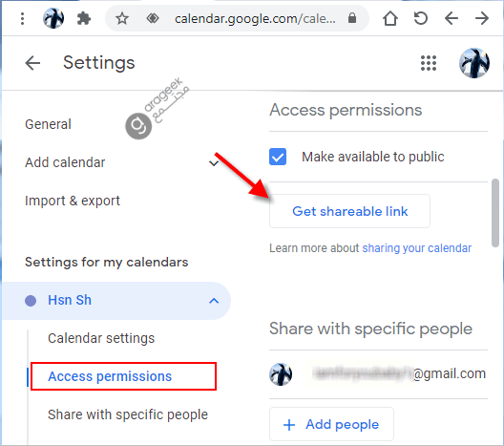Viewport: 504px width, 446px height.
Task: Go forward using browser forward arrow
Action: [482, 18]
